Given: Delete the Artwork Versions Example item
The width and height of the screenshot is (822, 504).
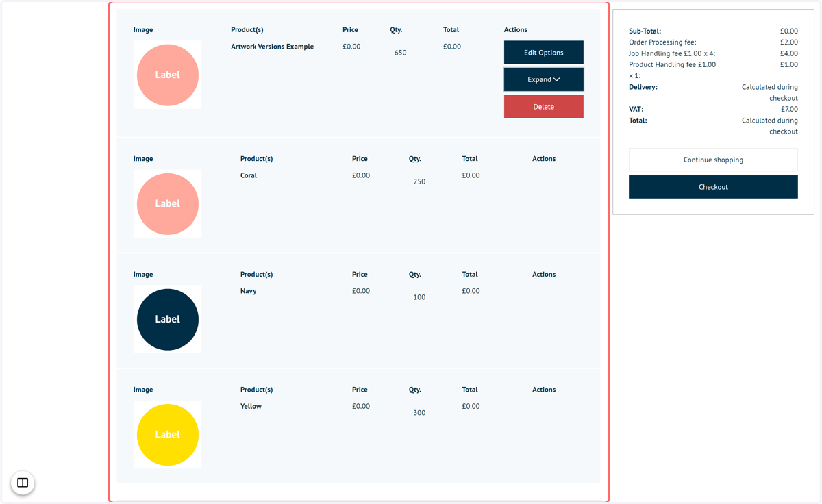Looking at the screenshot, I should click(544, 107).
